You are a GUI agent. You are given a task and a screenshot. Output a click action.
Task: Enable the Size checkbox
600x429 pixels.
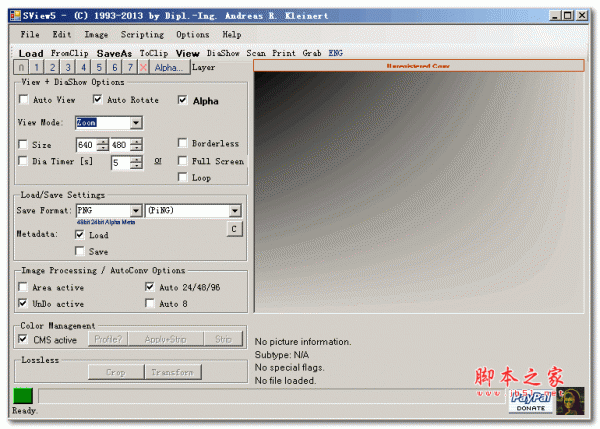coord(23,144)
